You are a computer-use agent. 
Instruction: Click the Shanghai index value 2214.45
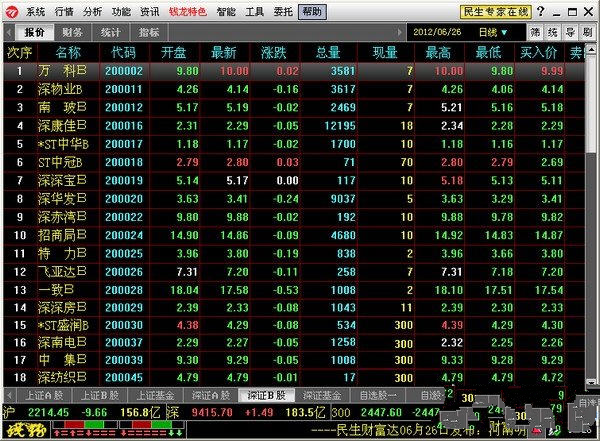48,413
